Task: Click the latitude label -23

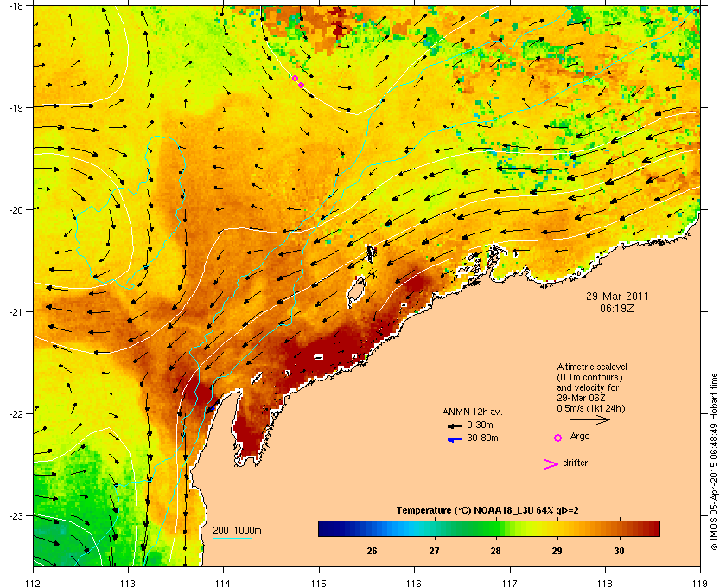Action: pyautogui.click(x=16, y=515)
